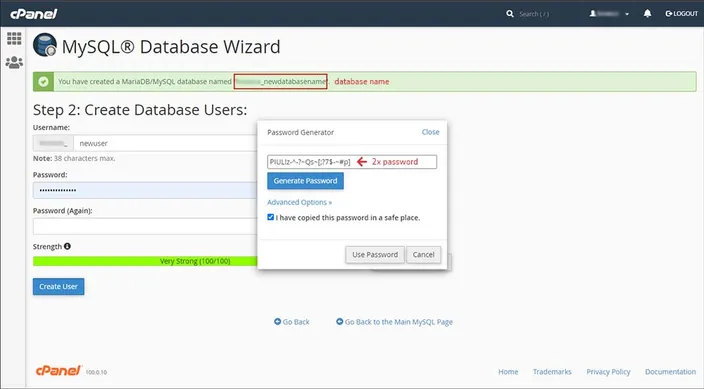Open the Privacy Policy footer link
704x389 pixels.
point(608,372)
